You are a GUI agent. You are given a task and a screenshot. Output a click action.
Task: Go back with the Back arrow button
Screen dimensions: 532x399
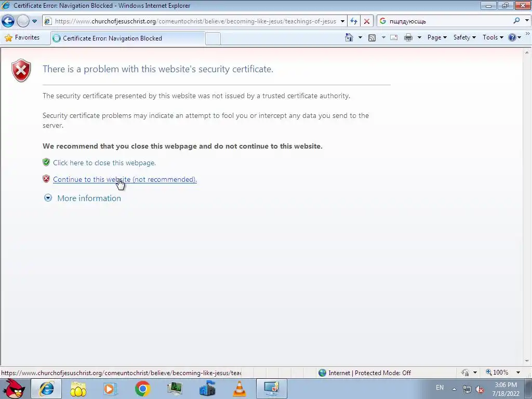[8, 21]
